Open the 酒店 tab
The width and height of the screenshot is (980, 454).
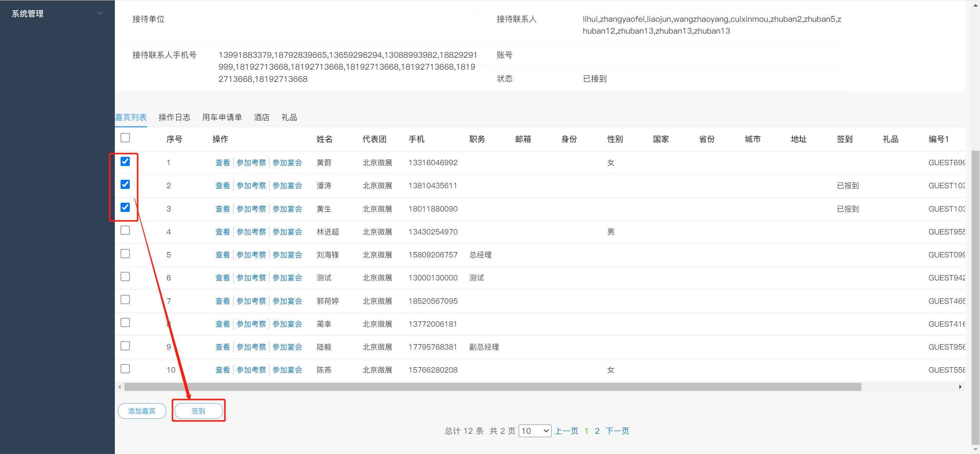[x=262, y=117]
